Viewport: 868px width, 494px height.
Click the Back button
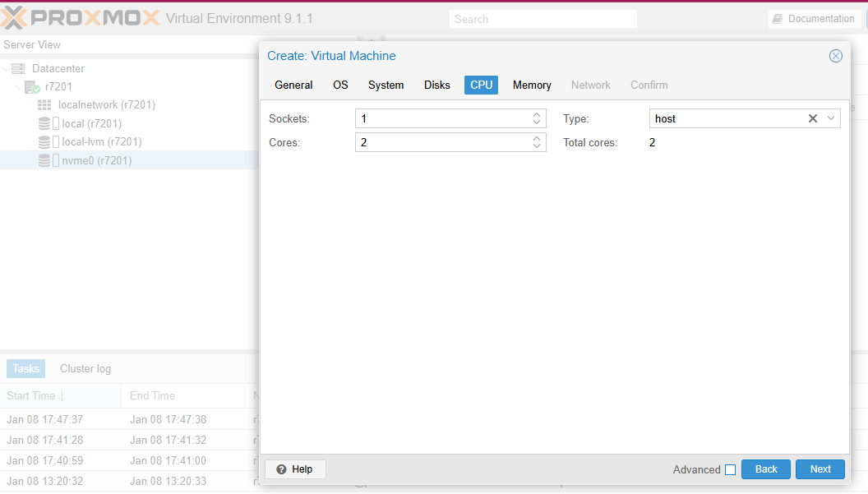[x=765, y=469]
